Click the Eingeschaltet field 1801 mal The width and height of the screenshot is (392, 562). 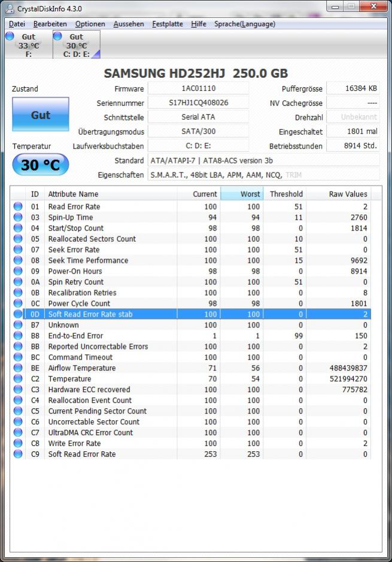(353, 131)
